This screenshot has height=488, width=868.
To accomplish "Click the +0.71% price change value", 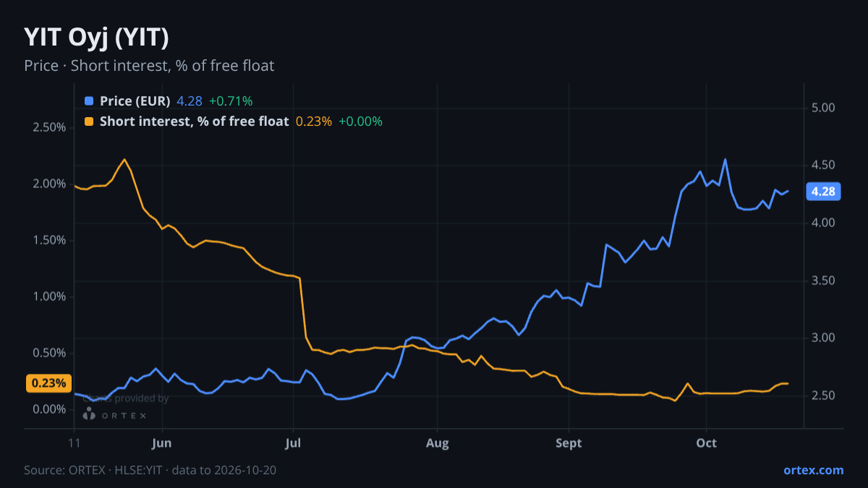I will (x=231, y=101).
